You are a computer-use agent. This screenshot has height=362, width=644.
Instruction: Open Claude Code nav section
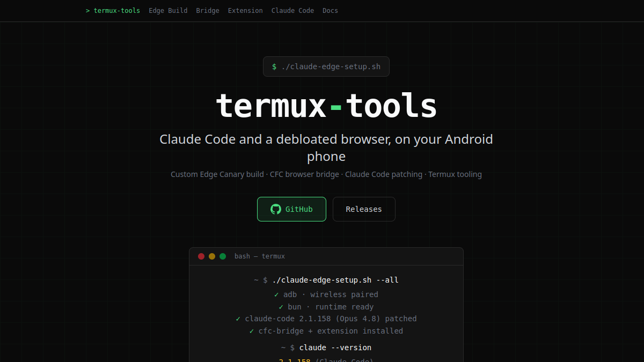point(292,11)
